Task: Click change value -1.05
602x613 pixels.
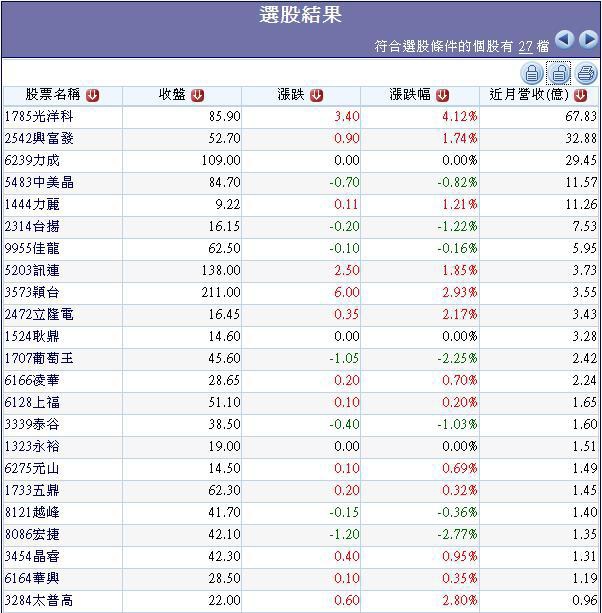Action: coord(344,358)
